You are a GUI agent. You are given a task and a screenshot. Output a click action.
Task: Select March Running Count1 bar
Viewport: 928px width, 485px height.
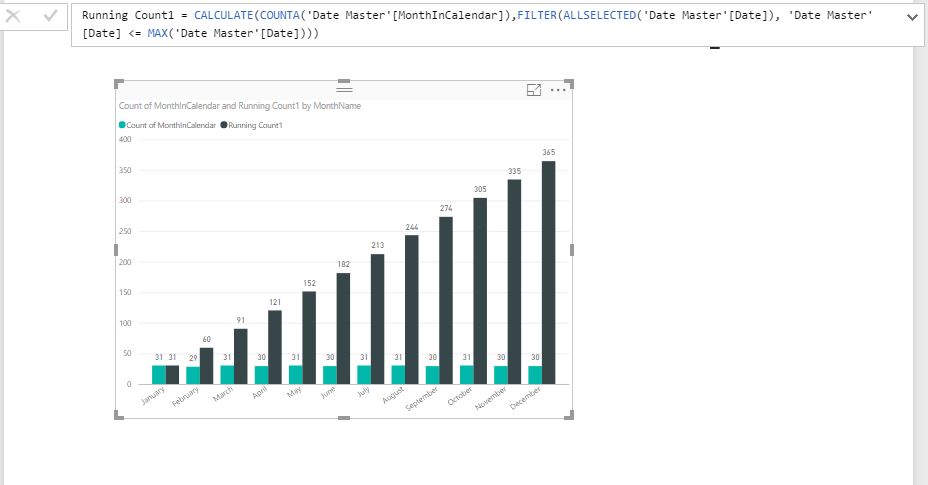pyautogui.click(x=240, y=356)
